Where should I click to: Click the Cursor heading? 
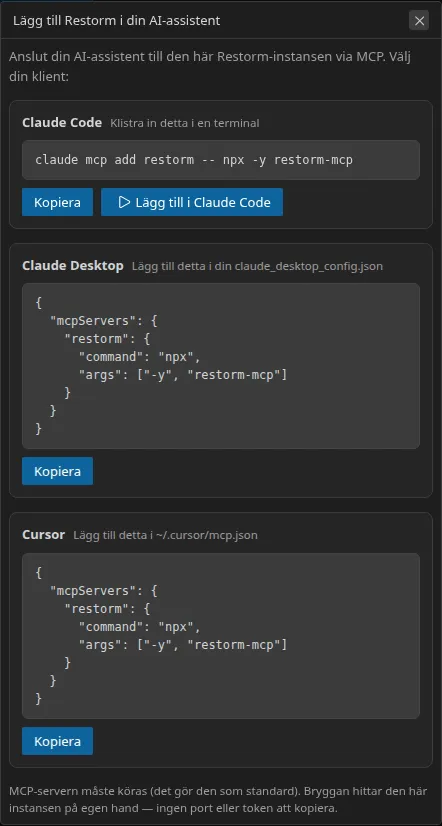[x=43, y=535]
